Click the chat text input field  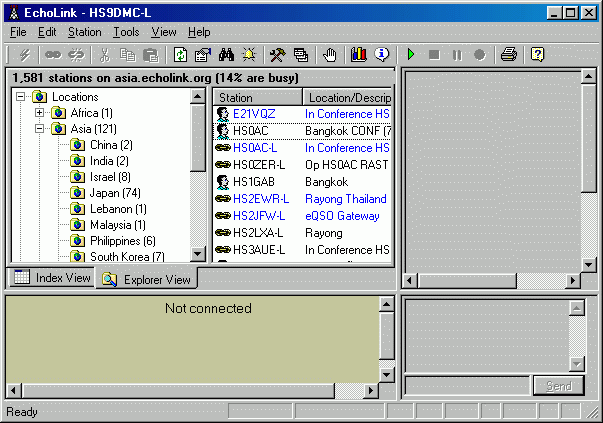point(467,386)
